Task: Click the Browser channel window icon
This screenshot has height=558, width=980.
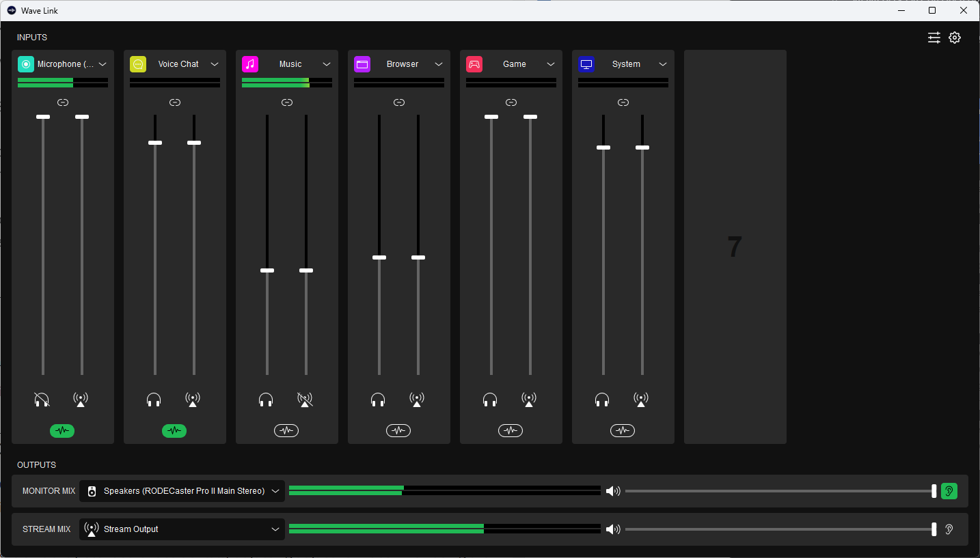Action: 362,64
